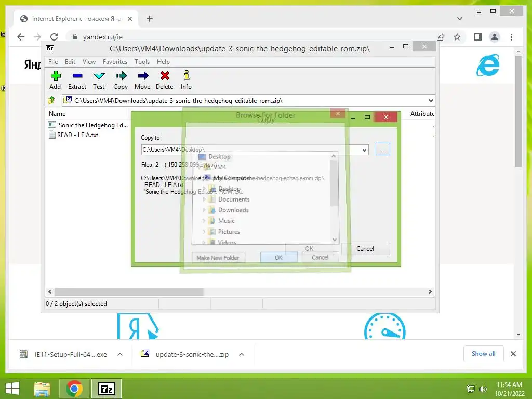Image resolution: width=532 pixels, height=399 pixels.
Task: Sort by the Name column header
Action: pyautogui.click(x=57, y=114)
